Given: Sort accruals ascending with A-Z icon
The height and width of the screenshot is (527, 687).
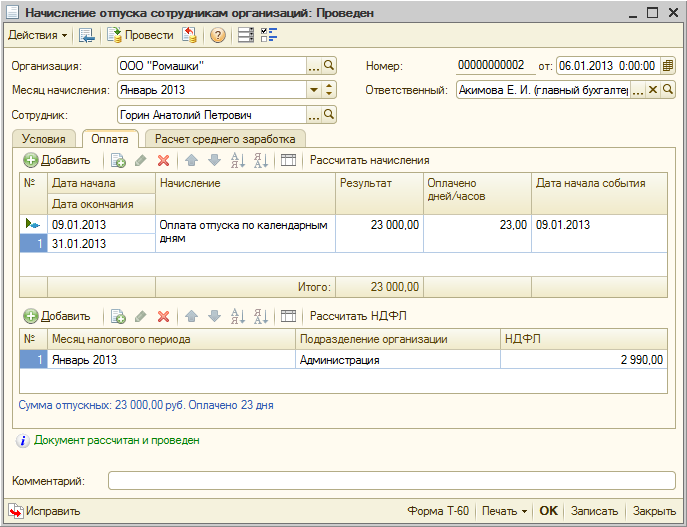Looking at the screenshot, I should (238, 160).
